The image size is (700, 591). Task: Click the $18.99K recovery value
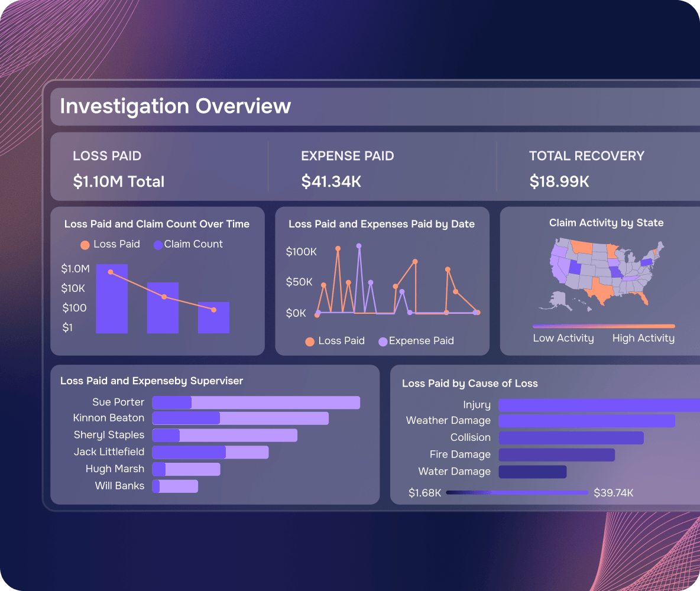pyautogui.click(x=559, y=181)
